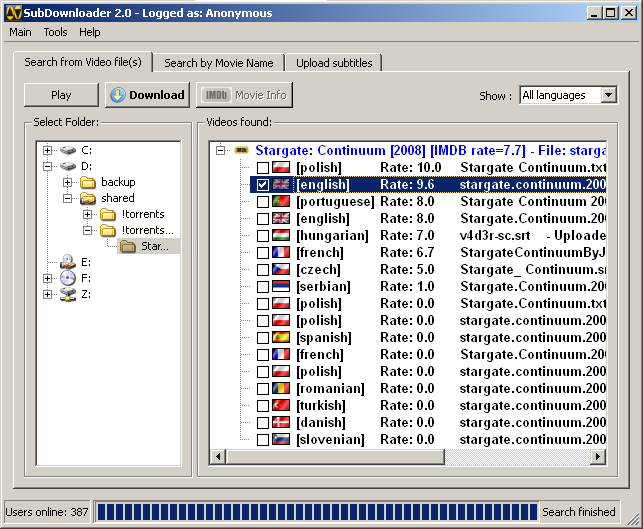Click the E: removable drive icon
Viewport: 643px width, 529px height.
[x=68, y=262]
